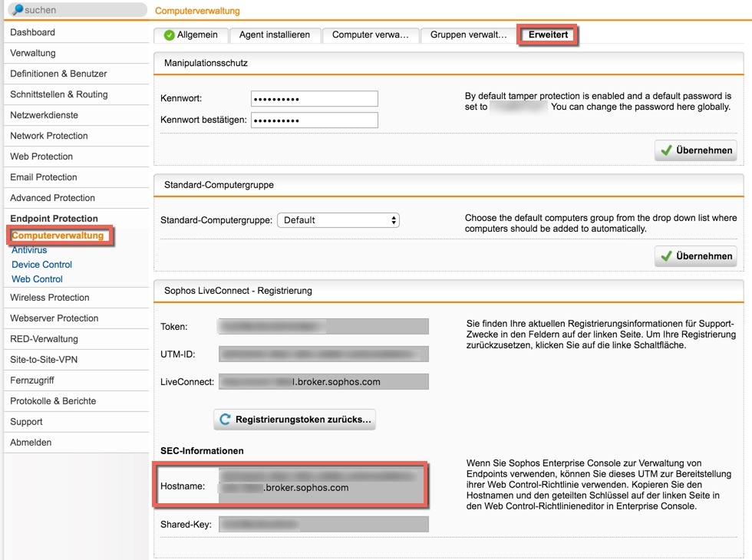Click into the suchen search field
This screenshot has width=752, height=560.
click(x=78, y=9)
